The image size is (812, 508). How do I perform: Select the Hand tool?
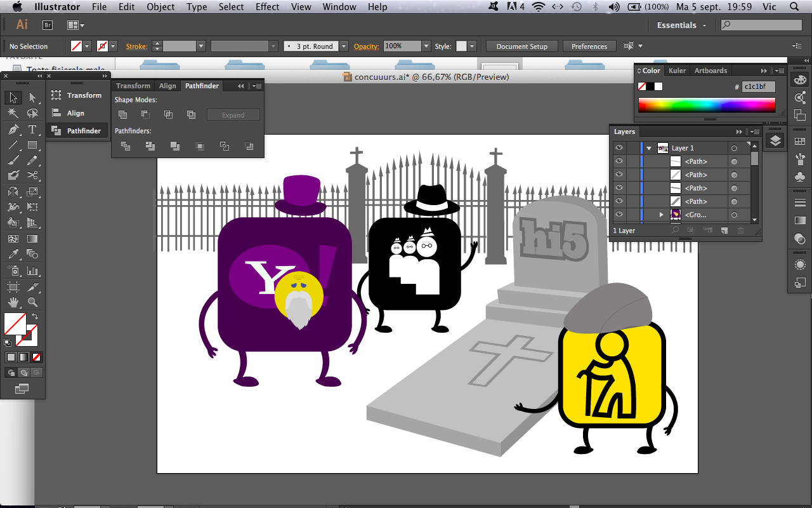pyautogui.click(x=13, y=302)
